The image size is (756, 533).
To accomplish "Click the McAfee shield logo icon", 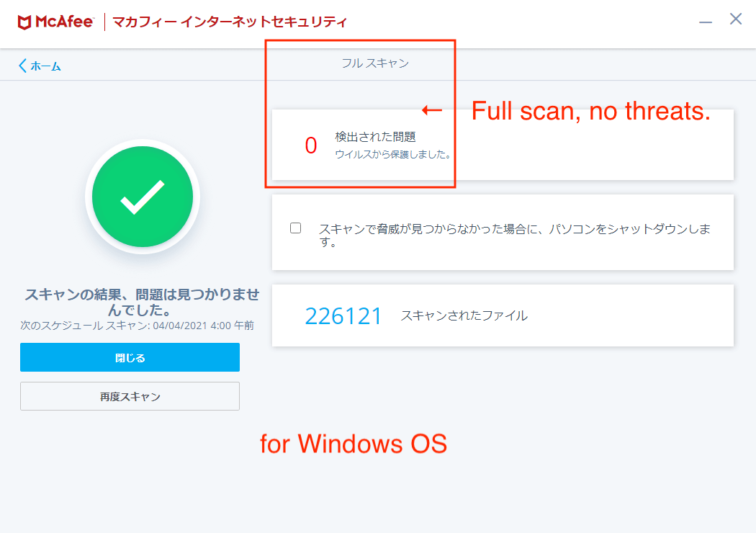I will click(x=24, y=22).
